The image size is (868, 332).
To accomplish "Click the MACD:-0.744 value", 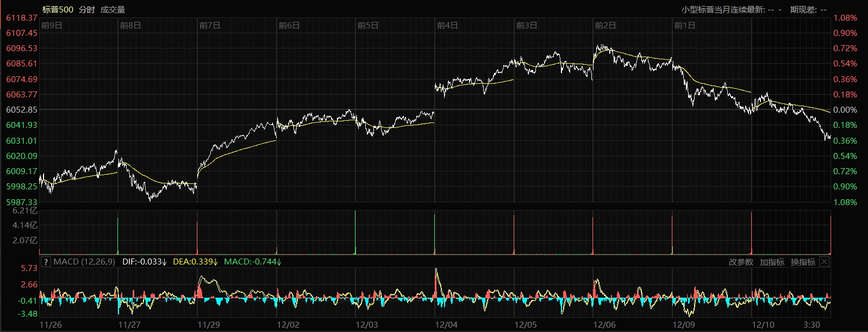I will [x=253, y=262].
